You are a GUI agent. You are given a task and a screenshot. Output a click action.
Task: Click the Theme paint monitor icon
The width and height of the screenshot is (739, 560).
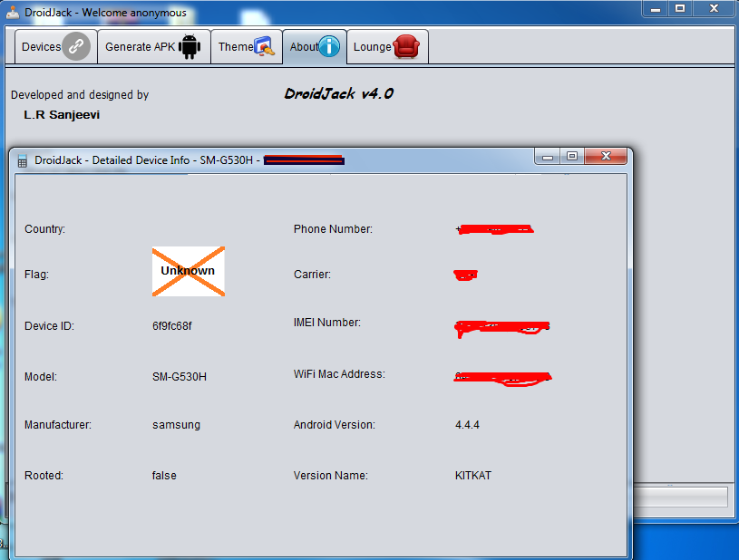[x=264, y=46]
